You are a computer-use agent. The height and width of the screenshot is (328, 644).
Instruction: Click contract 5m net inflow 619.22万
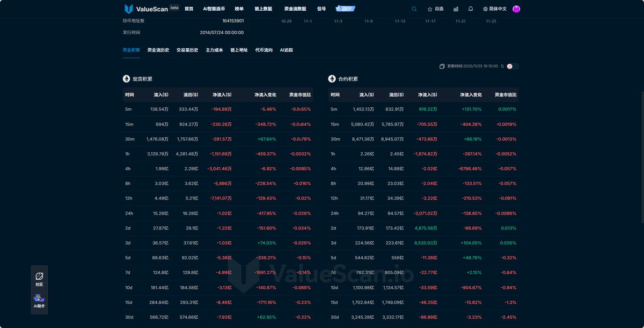tap(428, 109)
